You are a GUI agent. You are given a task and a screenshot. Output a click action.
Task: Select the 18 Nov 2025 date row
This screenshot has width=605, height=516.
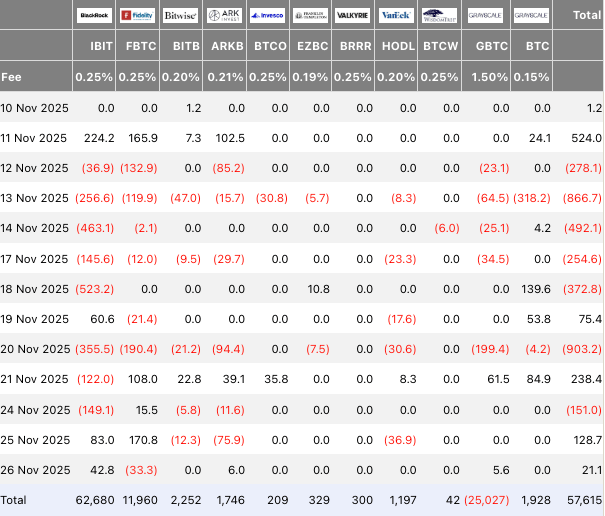click(x=301, y=289)
